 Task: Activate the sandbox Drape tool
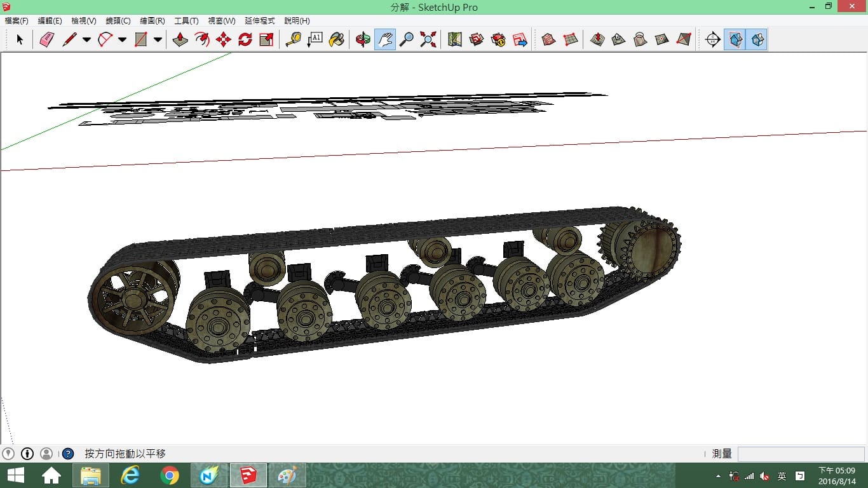tap(641, 39)
